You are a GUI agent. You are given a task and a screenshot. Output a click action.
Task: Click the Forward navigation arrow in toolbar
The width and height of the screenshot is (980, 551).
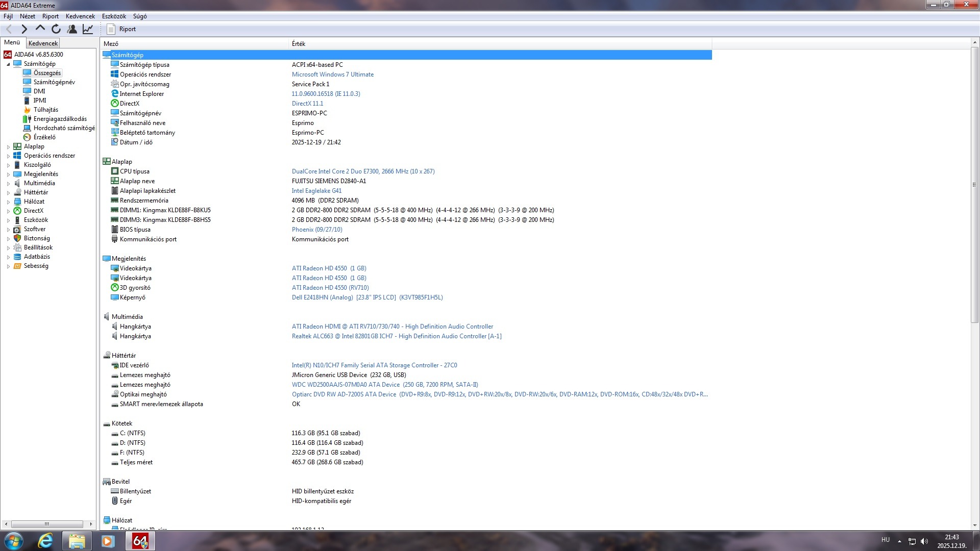pyautogui.click(x=24, y=29)
